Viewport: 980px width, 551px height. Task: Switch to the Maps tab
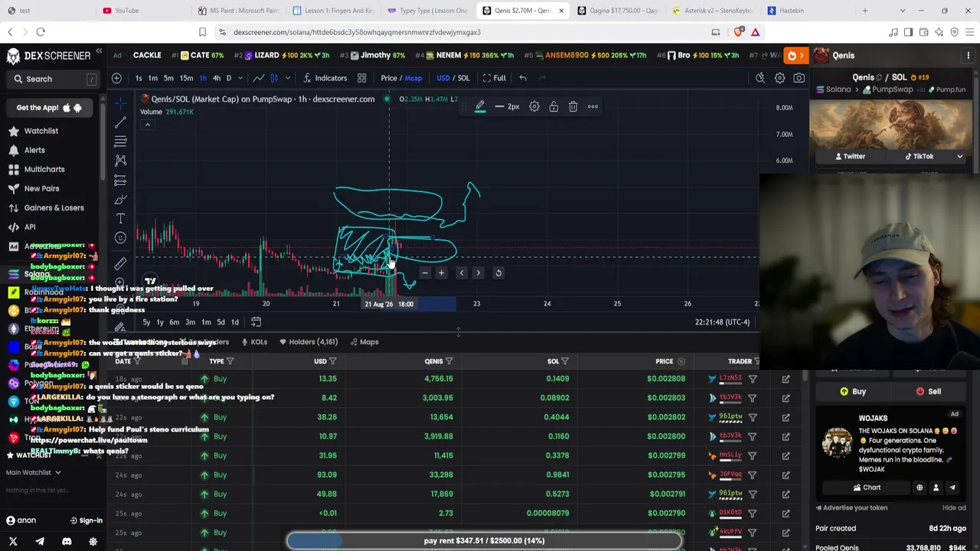pos(364,342)
